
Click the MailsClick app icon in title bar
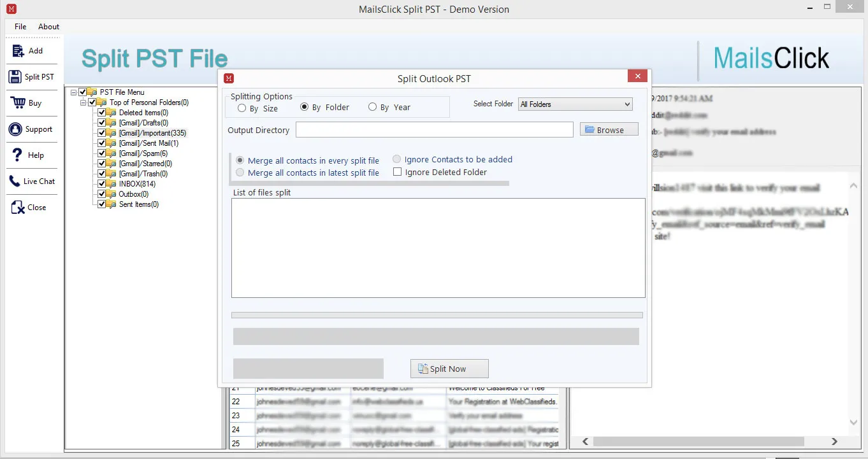pyautogui.click(x=11, y=9)
